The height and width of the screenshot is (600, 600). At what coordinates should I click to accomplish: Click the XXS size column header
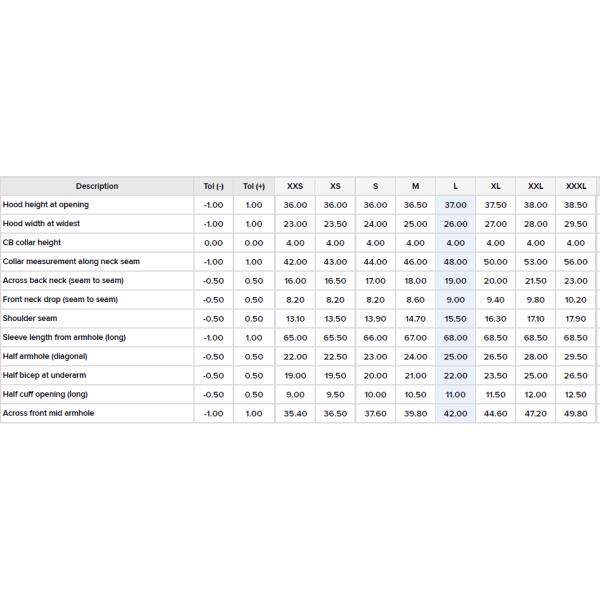point(295,186)
